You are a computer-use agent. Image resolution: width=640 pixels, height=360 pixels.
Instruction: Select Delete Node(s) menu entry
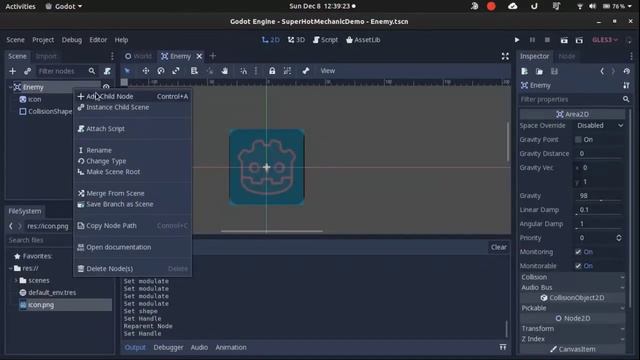133,269
